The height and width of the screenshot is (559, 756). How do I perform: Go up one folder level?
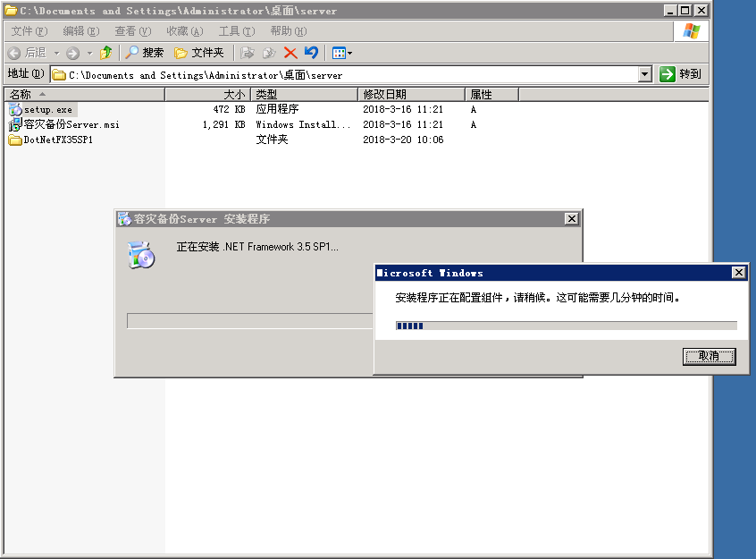point(106,53)
